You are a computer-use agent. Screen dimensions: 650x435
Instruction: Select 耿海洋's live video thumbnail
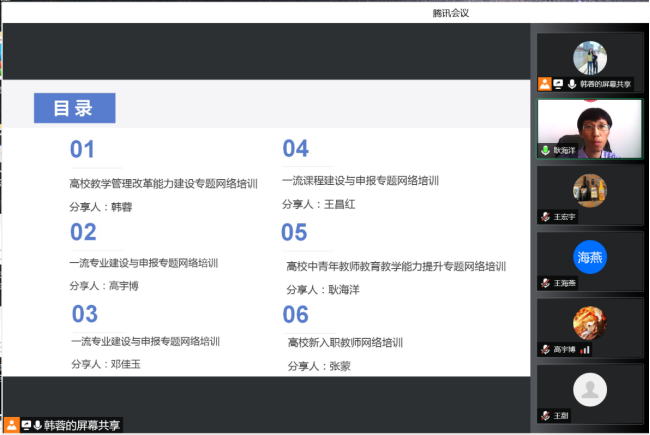(590, 126)
